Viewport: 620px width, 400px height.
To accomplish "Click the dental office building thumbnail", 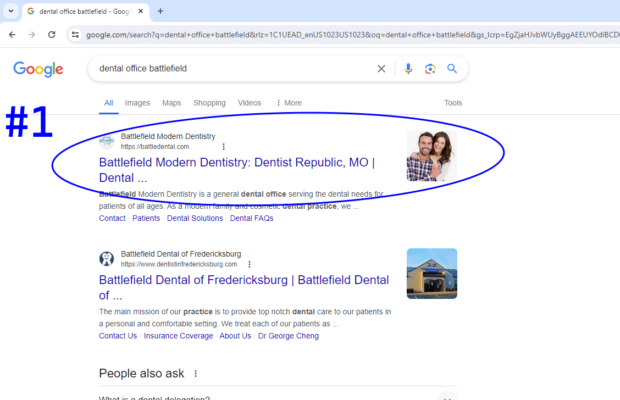I will pos(432,274).
